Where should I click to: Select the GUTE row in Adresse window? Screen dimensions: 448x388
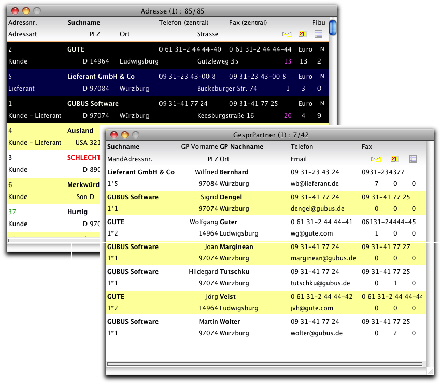(x=168, y=56)
